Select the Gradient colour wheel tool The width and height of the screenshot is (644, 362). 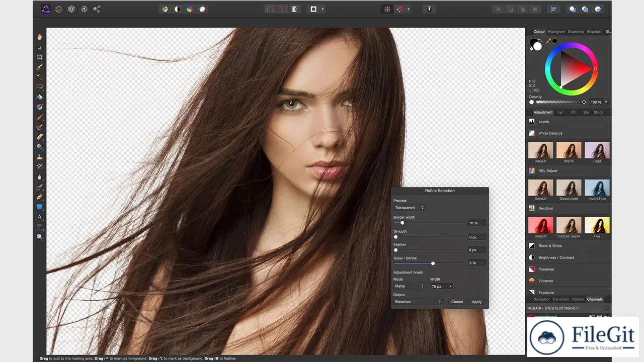click(40, 107)
